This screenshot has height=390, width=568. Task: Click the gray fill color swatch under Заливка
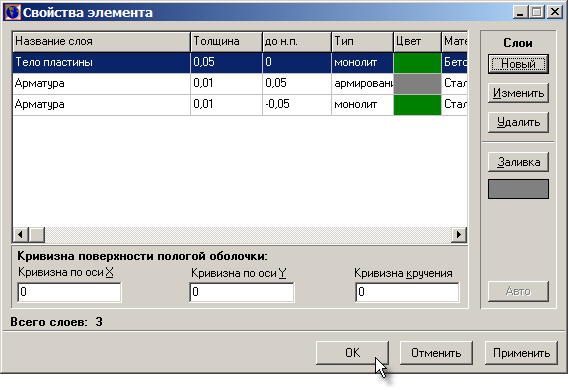pyautogui.click(x=518, y=189)
